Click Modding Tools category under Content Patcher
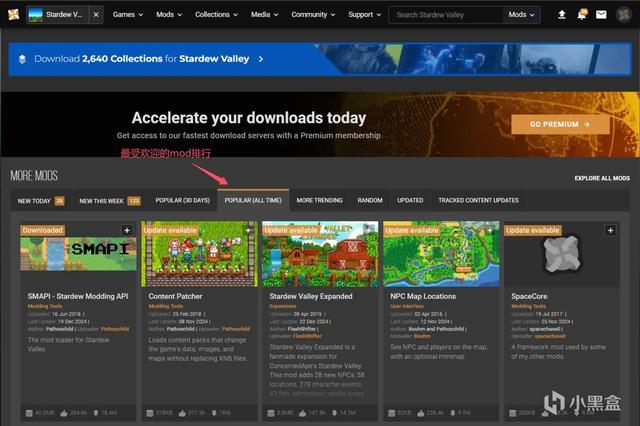Screen dimensions: 640x426 [x=166, y=306]
